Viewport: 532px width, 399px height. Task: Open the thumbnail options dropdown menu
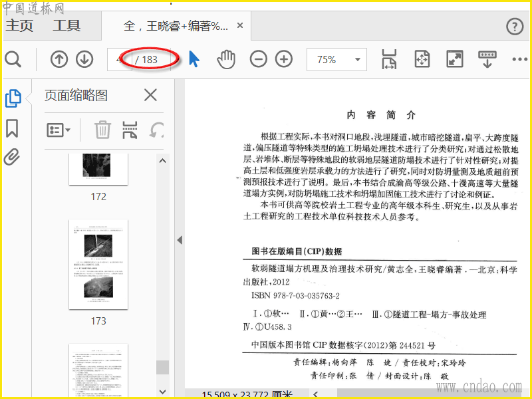(59, 130)
